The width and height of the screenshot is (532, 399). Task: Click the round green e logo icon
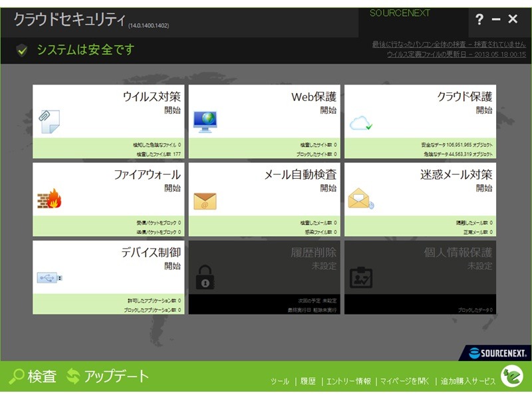coord(512,376)
